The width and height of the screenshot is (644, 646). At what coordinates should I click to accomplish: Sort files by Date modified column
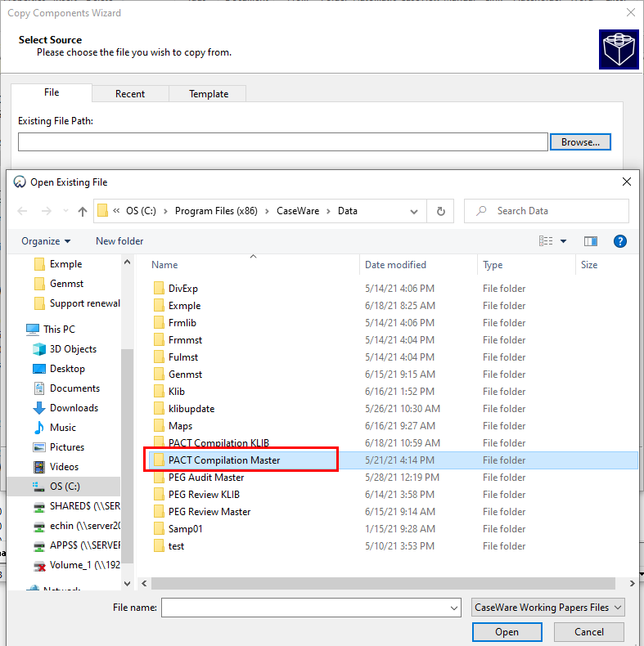(x=395, y=265)
